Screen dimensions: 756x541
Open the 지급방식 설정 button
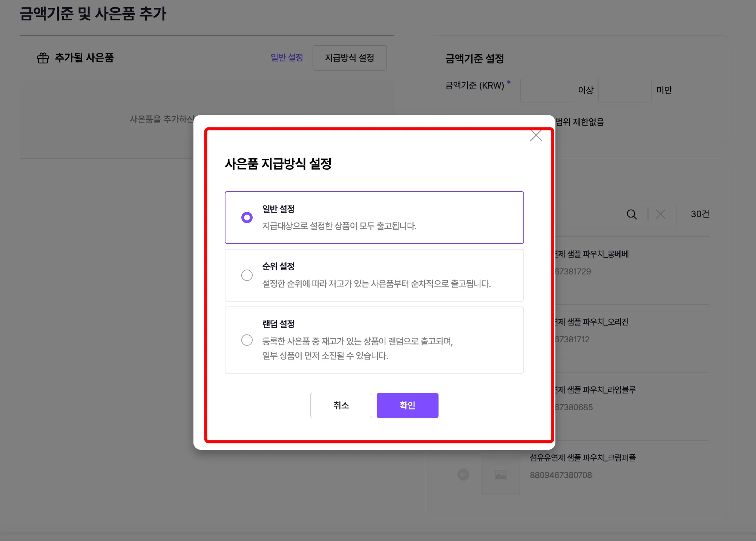click(x=350, y=58)
